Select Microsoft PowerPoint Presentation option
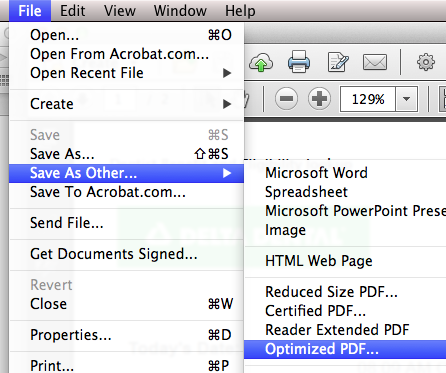Image resolution: width=446 pixels, height=373 pixels. 345,211
